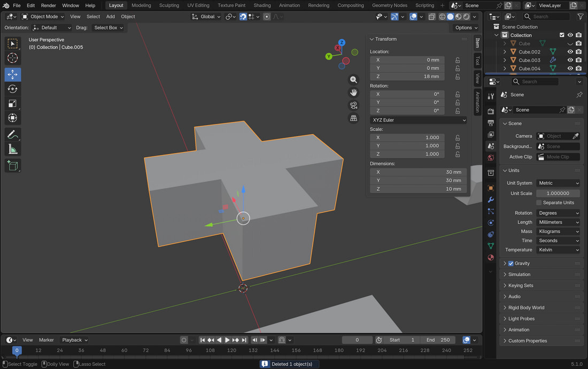This screenshot has width=588, height=369.
Task: Switch to the Sculpting workspace tab
Action: click(169, 5)
